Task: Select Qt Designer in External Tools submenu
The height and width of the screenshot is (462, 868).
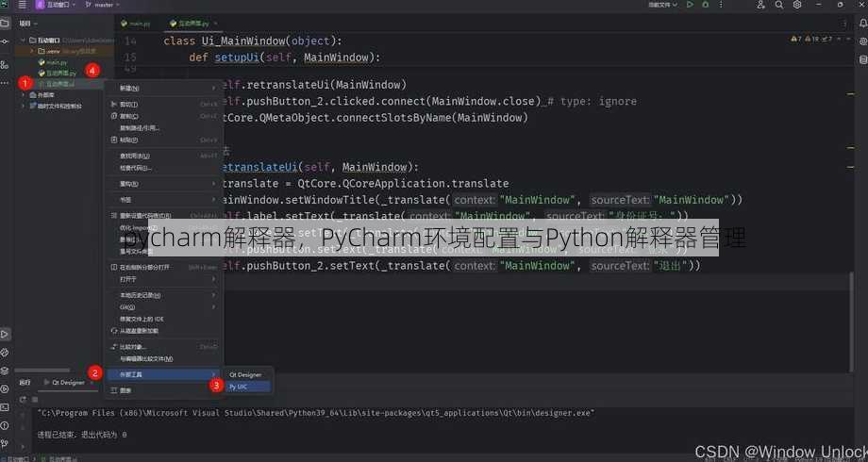Action: click(x=247, y=374)
